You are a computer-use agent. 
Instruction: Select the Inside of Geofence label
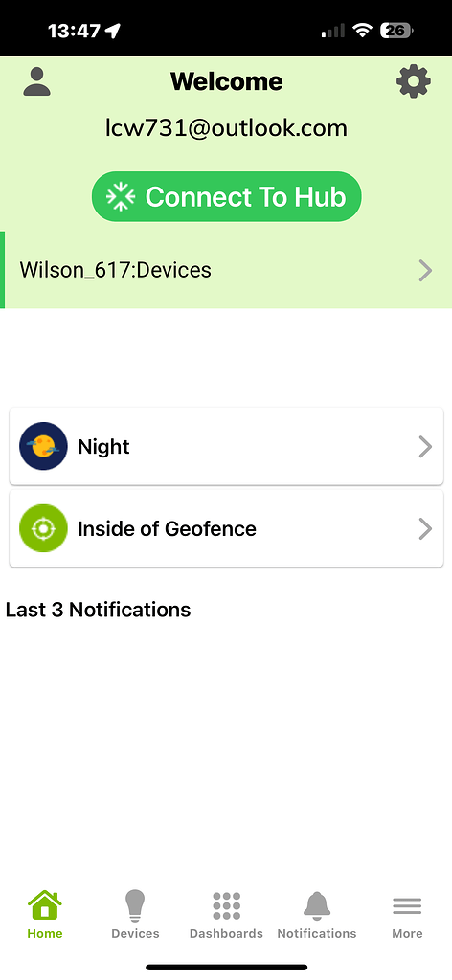(167, 528)
